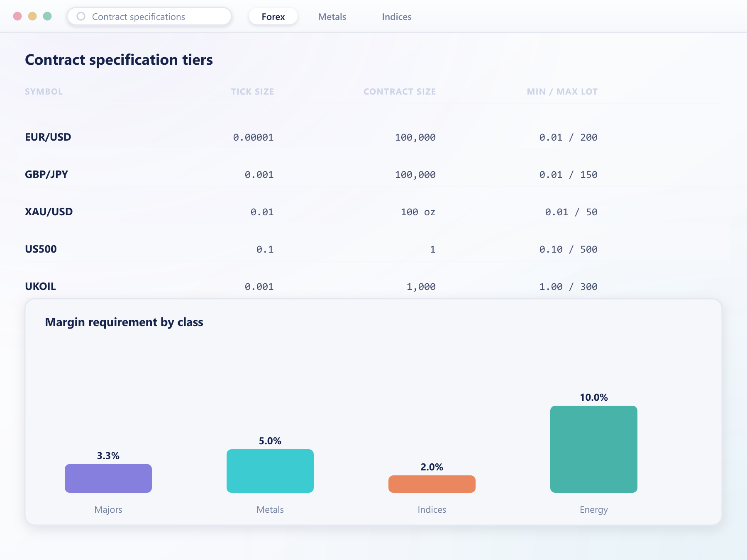Select the Indices tab
Image resolution: width=747 pixels, height=560 pixels.
tap(397, 17)
